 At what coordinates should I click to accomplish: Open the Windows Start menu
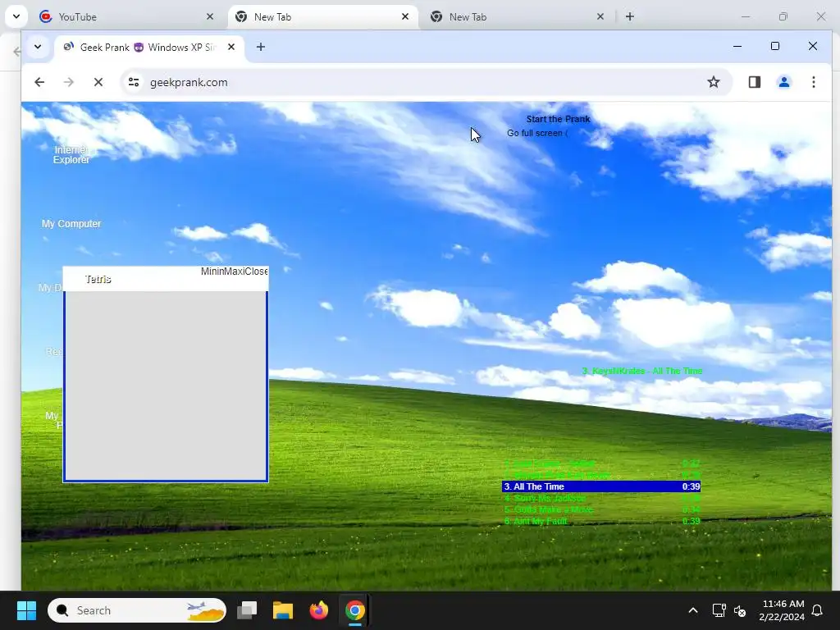tap(26, 610)
